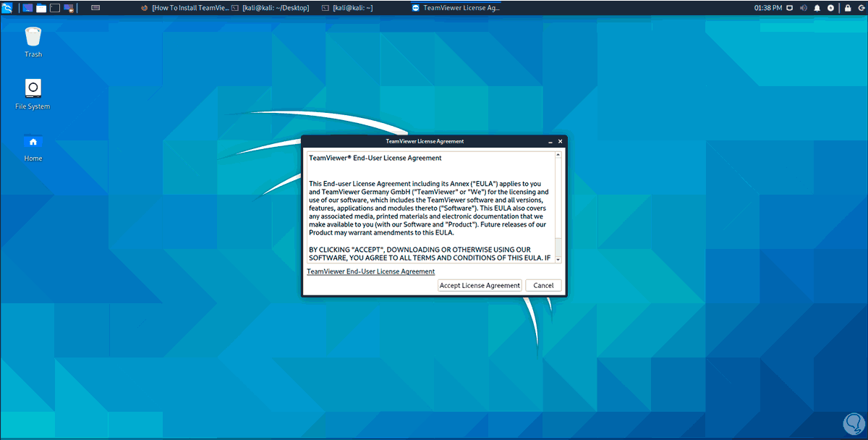
Task: Open the notifications bell icon
Action: click(x=817, y=8)
